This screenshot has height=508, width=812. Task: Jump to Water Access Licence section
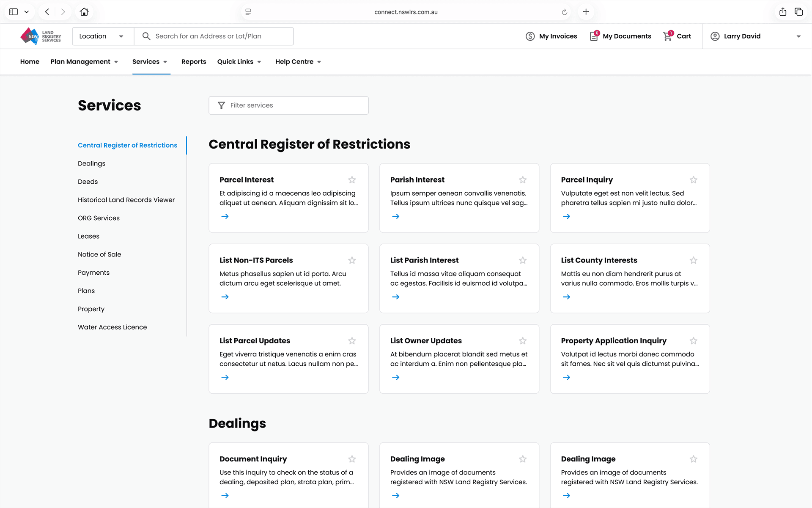click(x=112, y=327)
